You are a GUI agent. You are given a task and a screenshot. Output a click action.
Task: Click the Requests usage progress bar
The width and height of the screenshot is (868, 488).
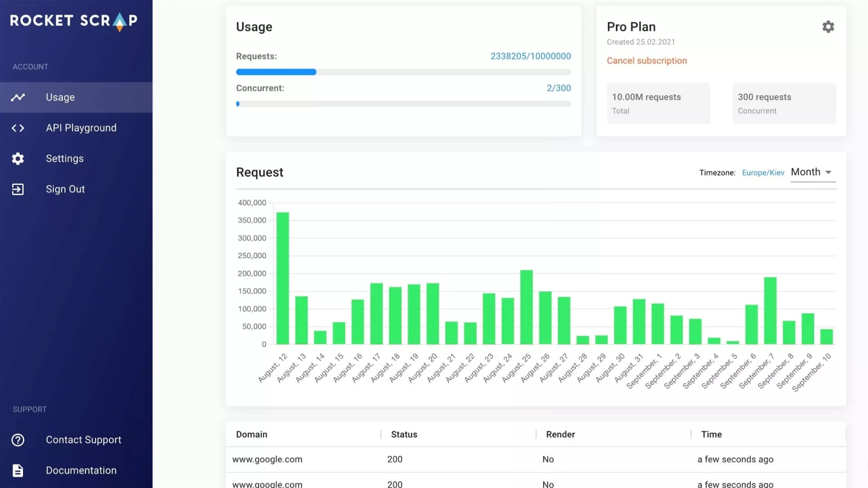click(x=403, y=72)
